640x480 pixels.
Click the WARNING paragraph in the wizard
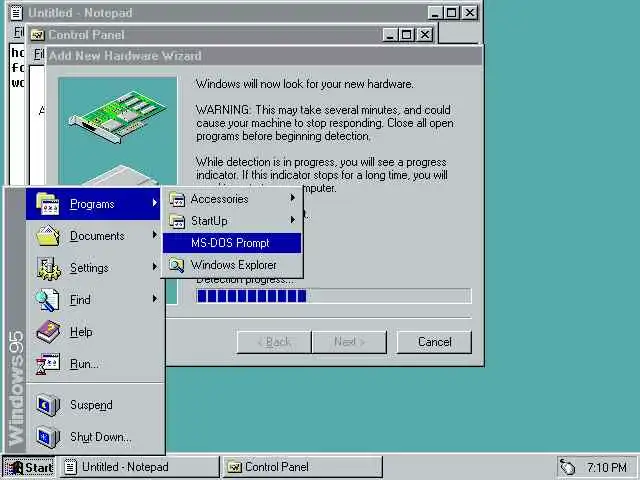(324, 123)
